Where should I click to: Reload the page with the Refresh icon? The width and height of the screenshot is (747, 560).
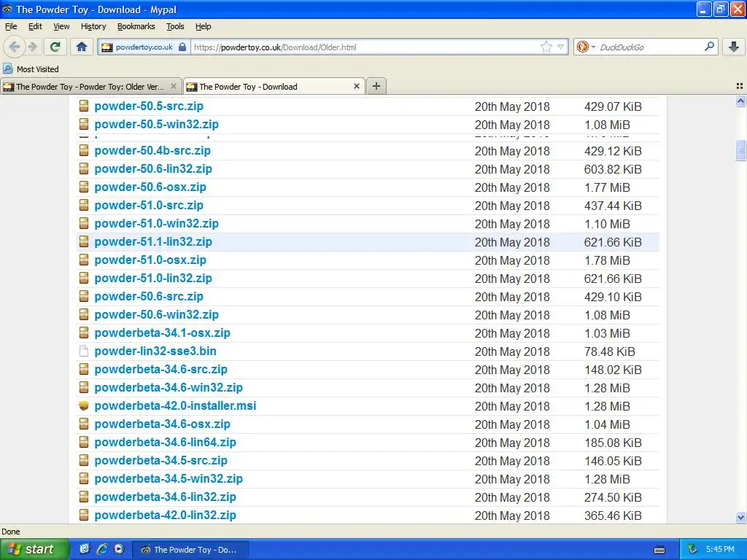click(55, 47)
